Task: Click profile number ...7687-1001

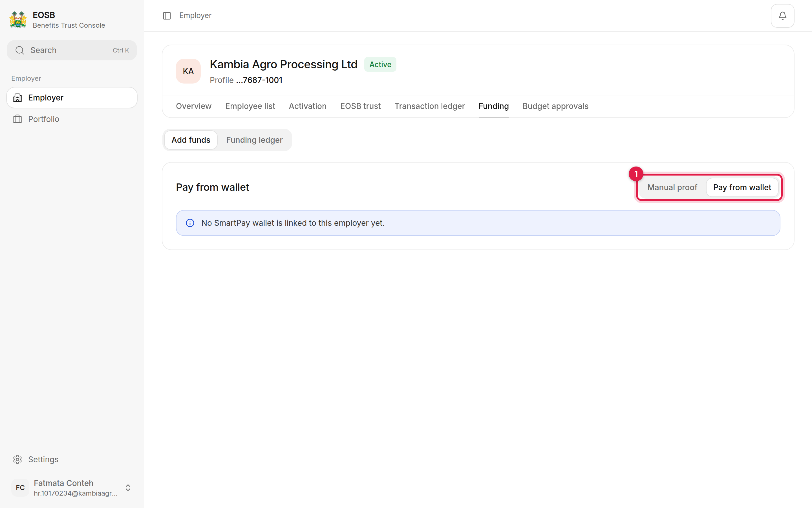Action: tap(259, 80)
